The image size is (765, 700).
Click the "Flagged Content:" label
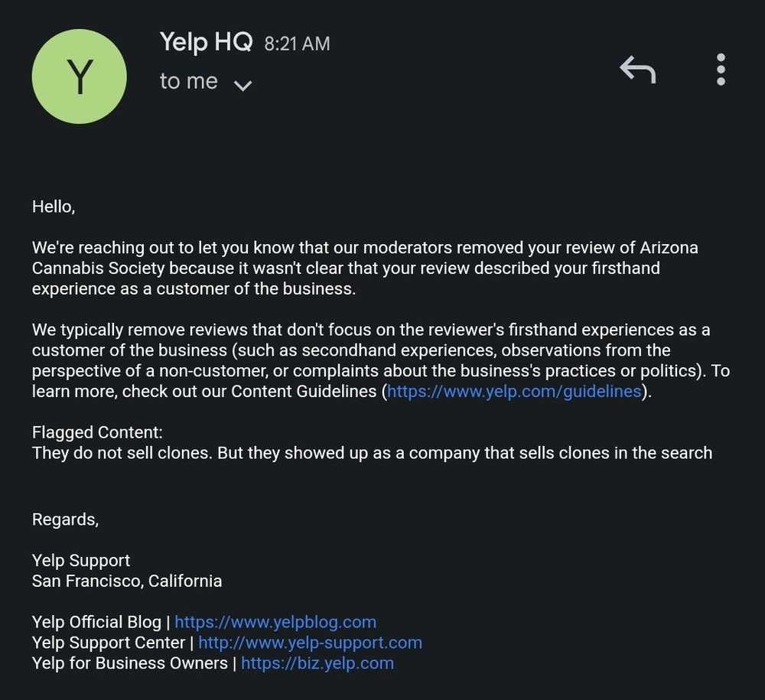tap(97, 432)
